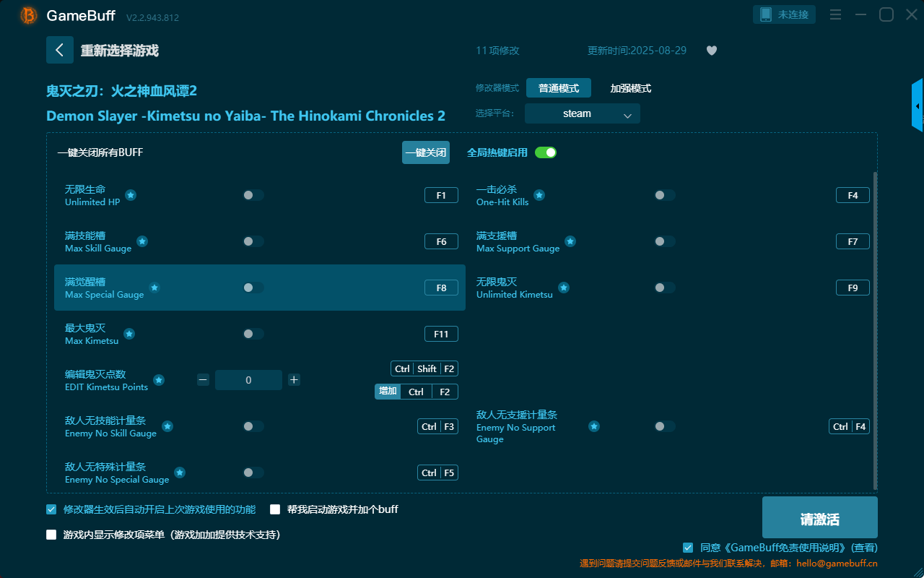The width and height of the screenshot is (924, 578).
Task: Check 游戏内显示修改项菜单 checkbox
Action: [51, 535]
